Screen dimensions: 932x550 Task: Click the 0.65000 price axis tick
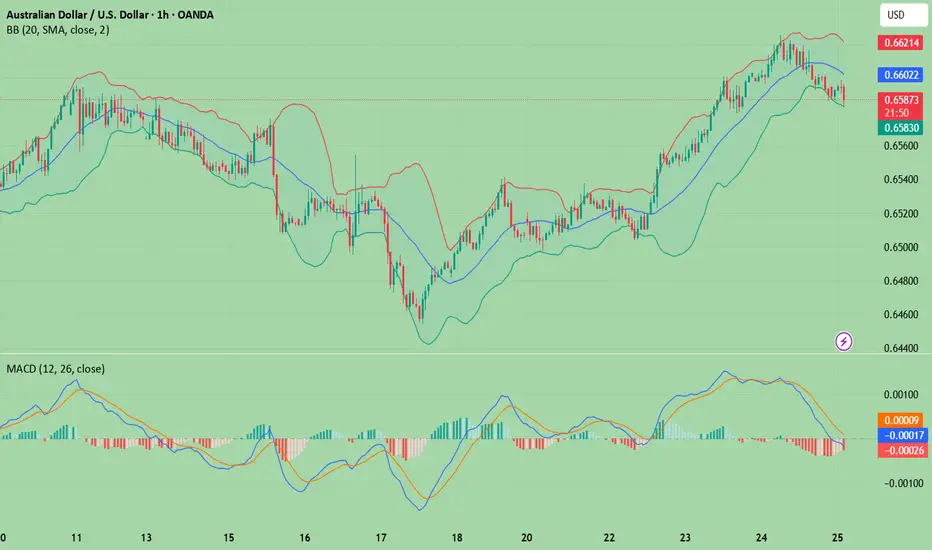tap(901, 247)
